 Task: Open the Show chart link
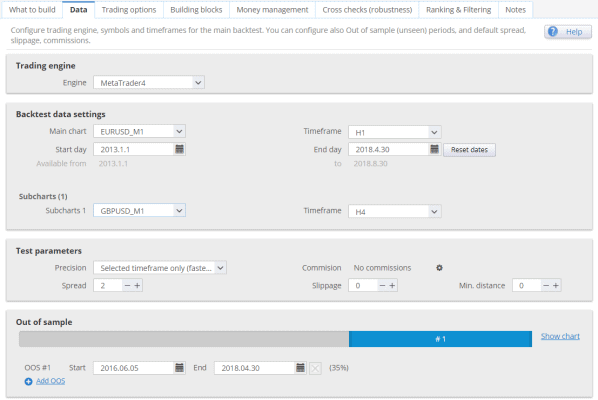tap(560, 336)
